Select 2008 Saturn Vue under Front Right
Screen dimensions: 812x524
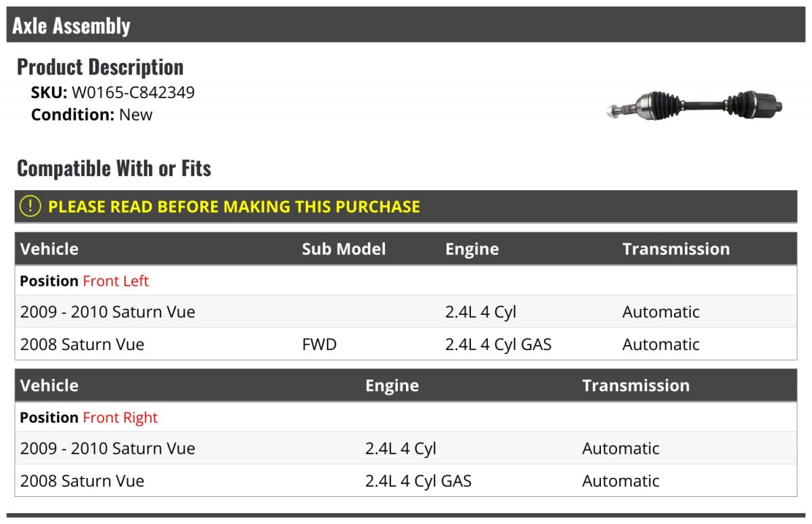point(82,481)
